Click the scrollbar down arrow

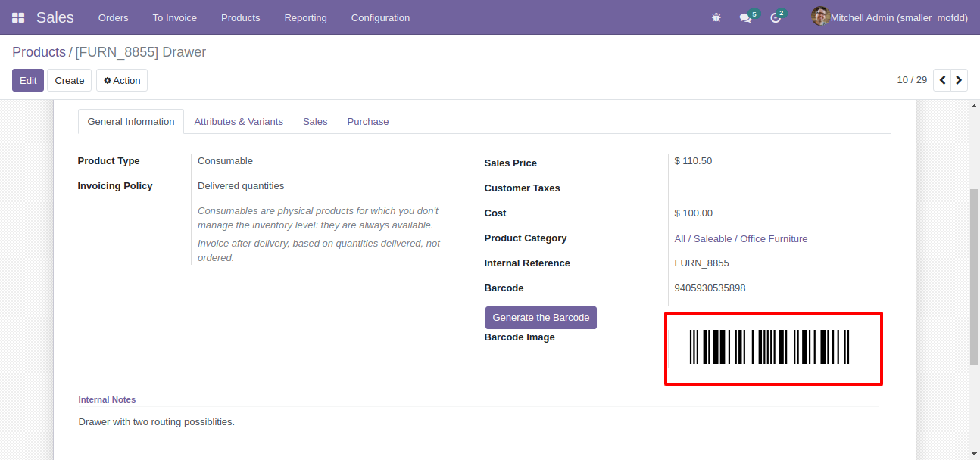click(x=974, y=454)
